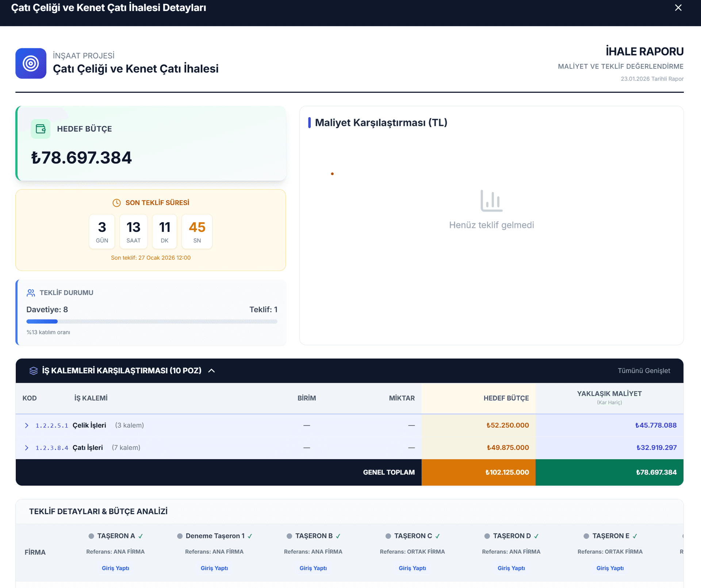Click the %13 participation progress bar

[152, 321]
